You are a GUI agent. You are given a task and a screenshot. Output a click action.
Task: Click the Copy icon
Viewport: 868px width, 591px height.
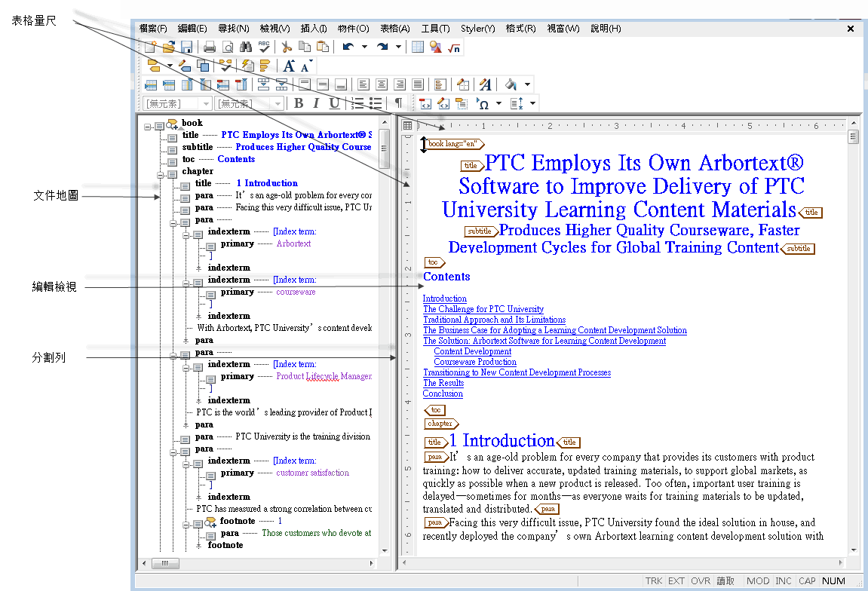coord(305,47)
